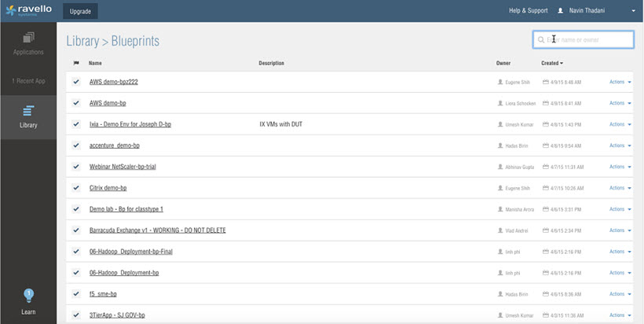This screenshot has height=324, width=644.
Task: Open the Navin Thadani user menu
Action: (x=587, y=11)
